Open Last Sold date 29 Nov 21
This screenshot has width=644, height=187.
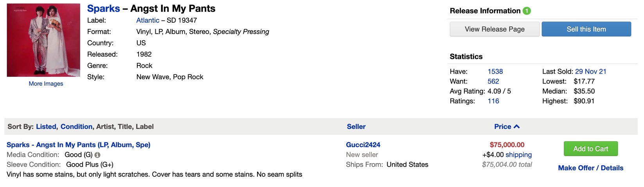click(x=590, y=71)
